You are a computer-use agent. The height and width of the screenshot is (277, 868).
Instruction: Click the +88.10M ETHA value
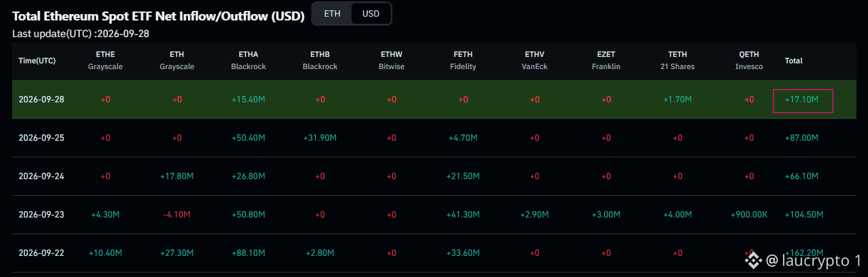[249, 253]
